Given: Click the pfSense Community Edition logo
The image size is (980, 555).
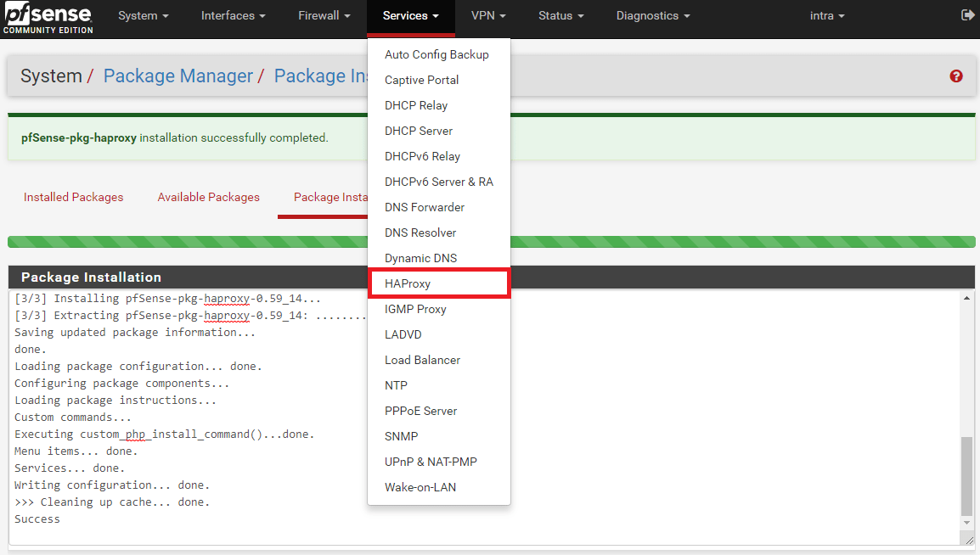Looking at the screenshot, I should pos(48,18).
